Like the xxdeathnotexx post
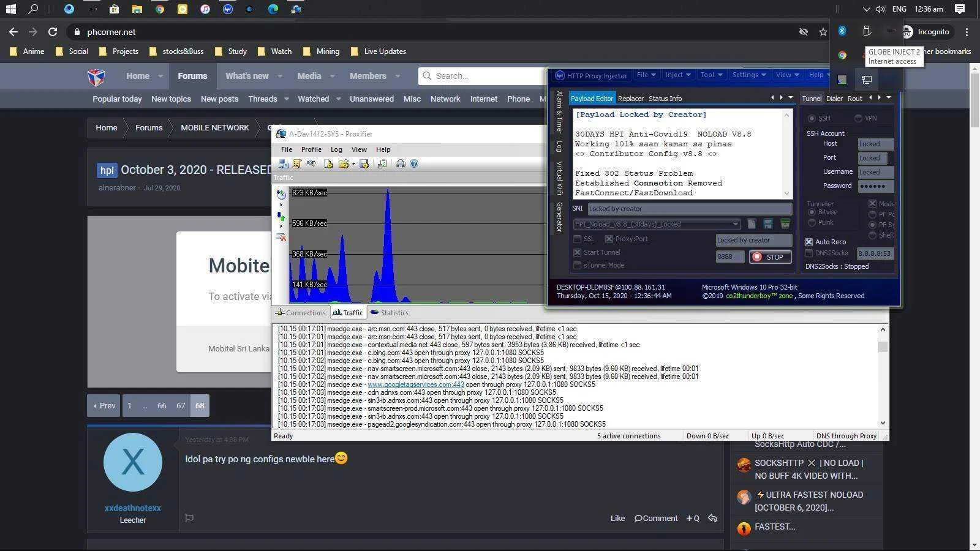The height and width of the screenshot is (551, 980). coord(617,518)
